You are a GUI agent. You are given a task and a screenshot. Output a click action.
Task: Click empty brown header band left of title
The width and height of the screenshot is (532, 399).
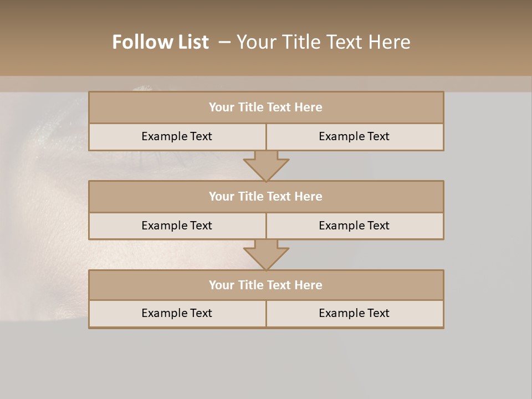[50, 39]
